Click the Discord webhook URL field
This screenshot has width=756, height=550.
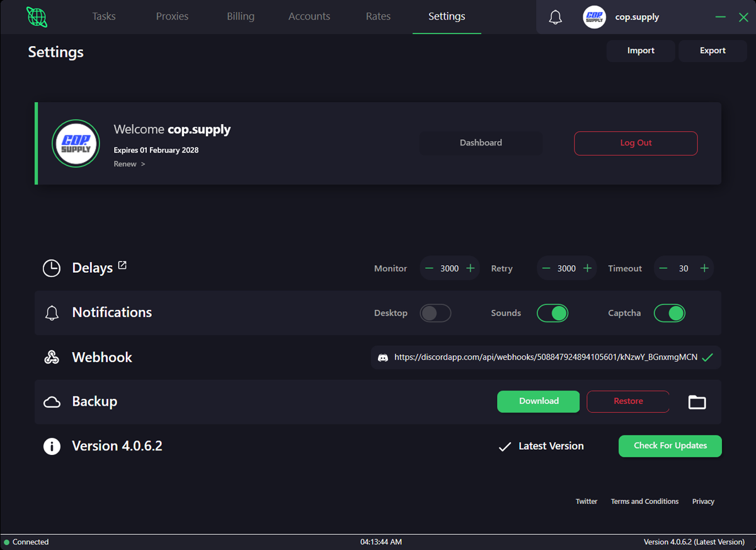(x=545, y=357)
